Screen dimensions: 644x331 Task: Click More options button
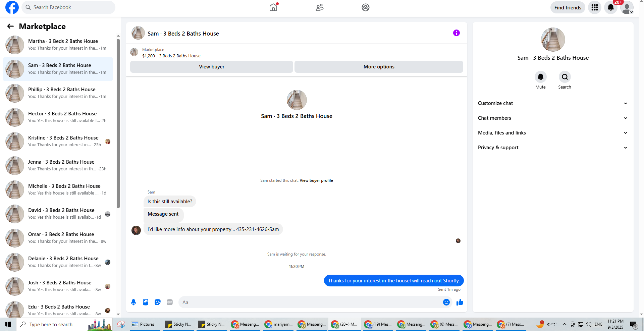[379, 67]
